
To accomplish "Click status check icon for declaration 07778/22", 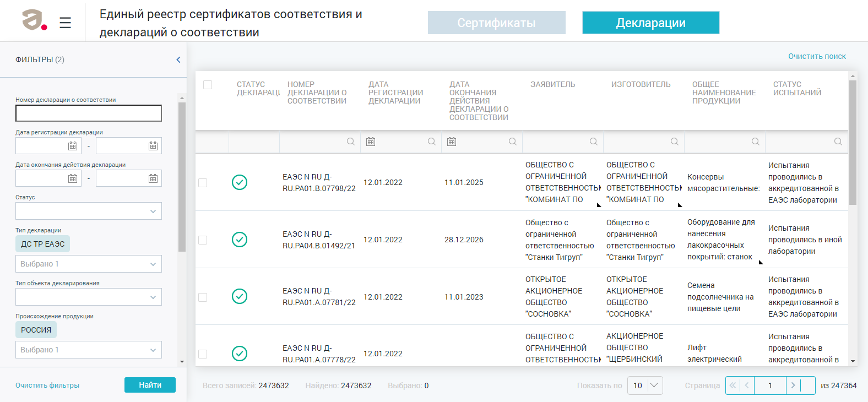I will (x=240, y=354).
